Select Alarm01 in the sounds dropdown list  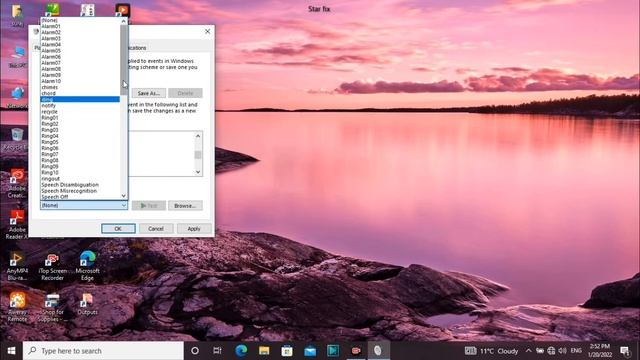(x=80, y=26)
